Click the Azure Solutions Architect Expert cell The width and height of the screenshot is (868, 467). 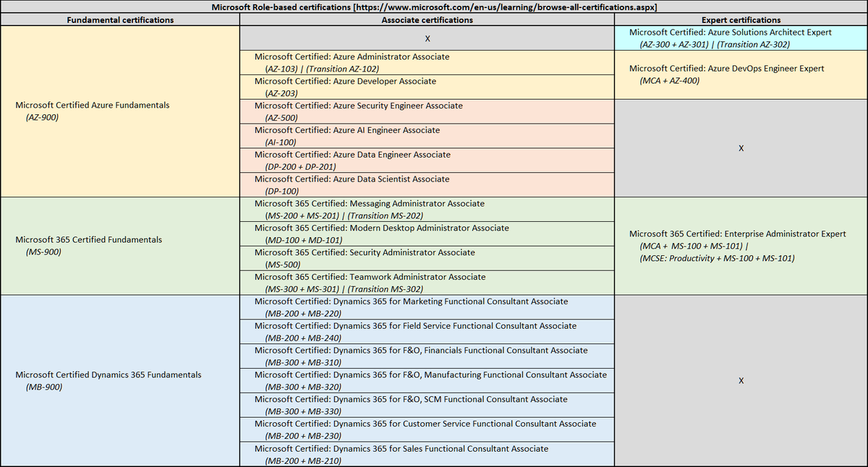[x=741, y=38]
